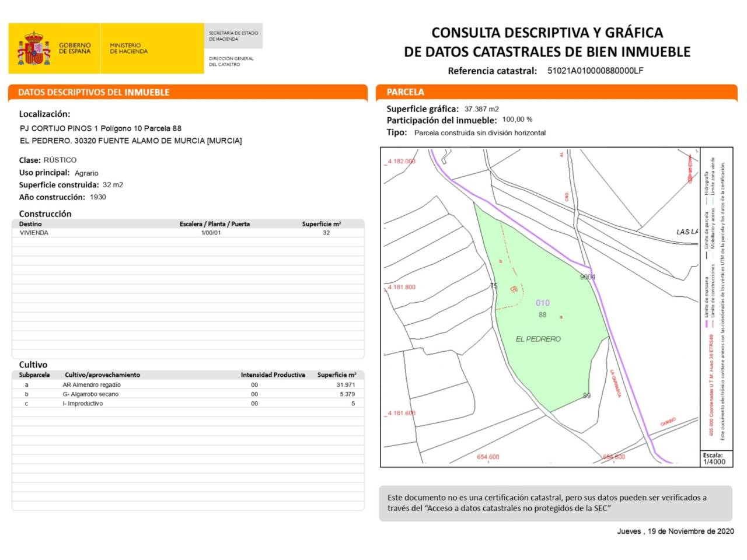The width and height of the screenshot is (747, 560).
Task: Click the 'Localización:' label
Action: pyautogui.click(x=44, y=114)
